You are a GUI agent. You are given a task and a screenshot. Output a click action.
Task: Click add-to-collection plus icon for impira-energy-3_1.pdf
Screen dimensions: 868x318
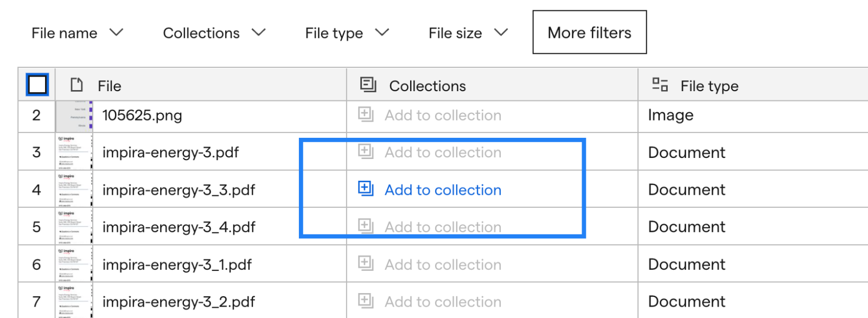click(366, 263)
